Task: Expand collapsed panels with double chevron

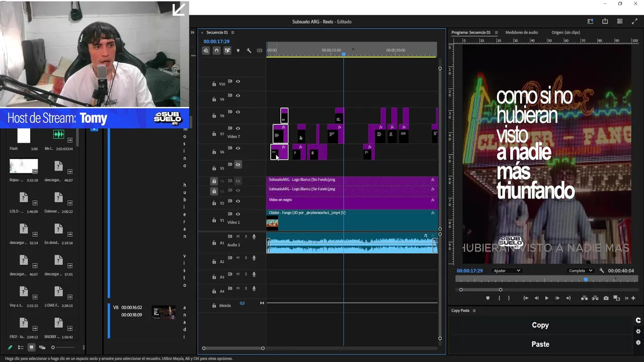Action: pos(192,32)
